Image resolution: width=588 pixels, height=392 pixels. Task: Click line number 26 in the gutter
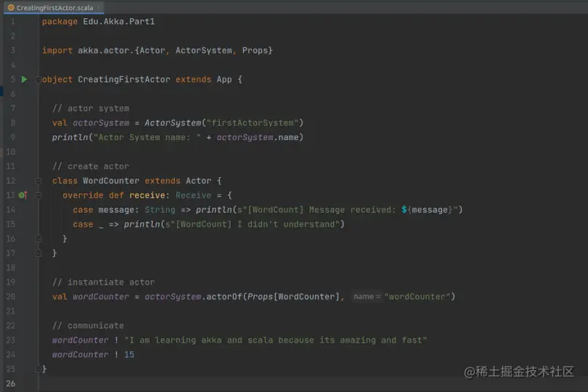10,383
